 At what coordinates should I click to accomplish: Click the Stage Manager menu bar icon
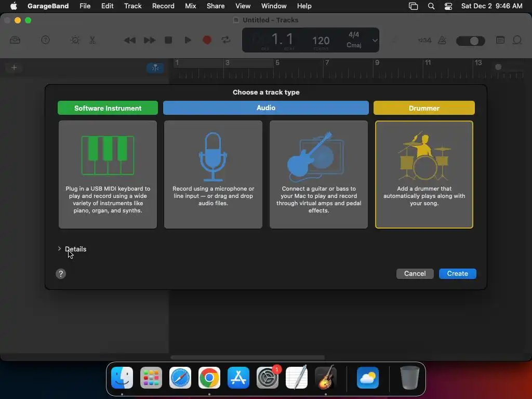413,6
